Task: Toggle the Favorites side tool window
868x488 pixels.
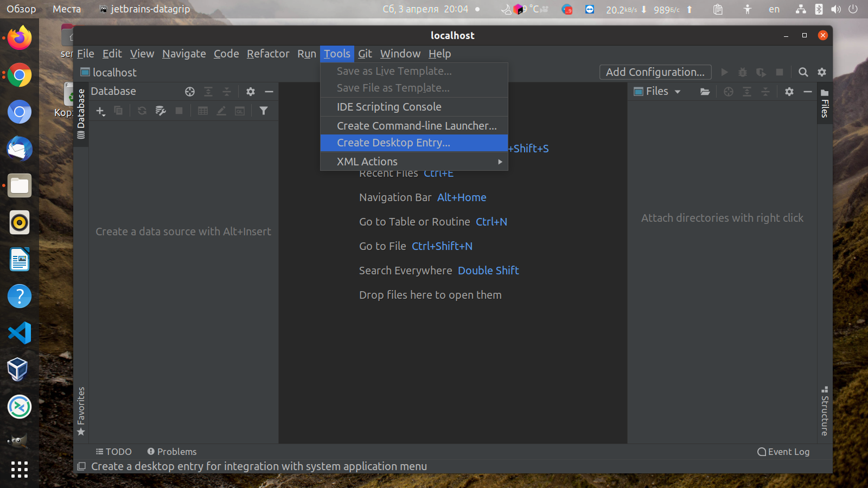Action: click(x=81, y=412)
